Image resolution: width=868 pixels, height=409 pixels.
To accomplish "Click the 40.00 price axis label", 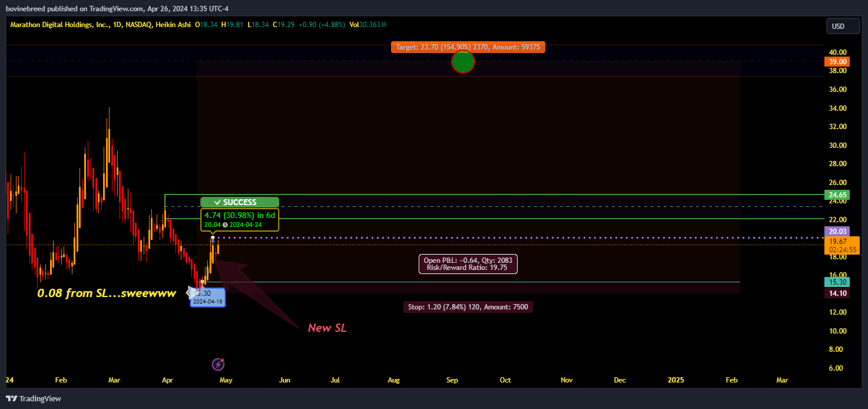I will 837,52.
